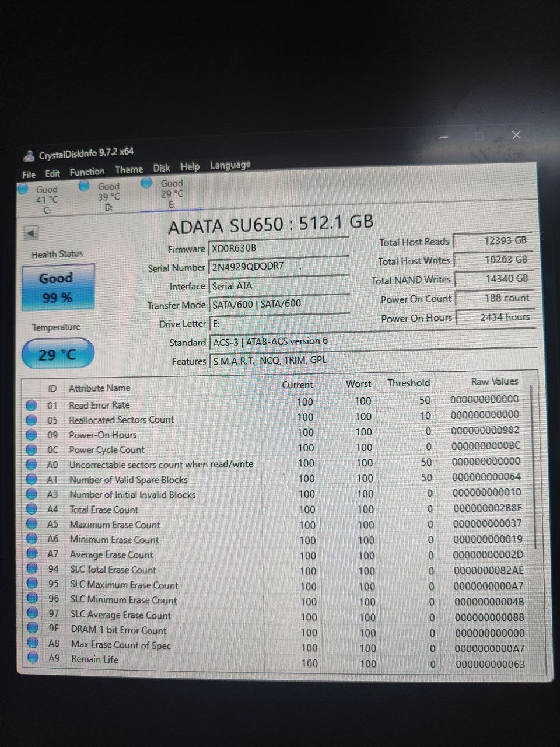The width and height of the screenshot is (560, 747).
Task: Close the CrystalDiskInfo window
Action: (516, 135)
